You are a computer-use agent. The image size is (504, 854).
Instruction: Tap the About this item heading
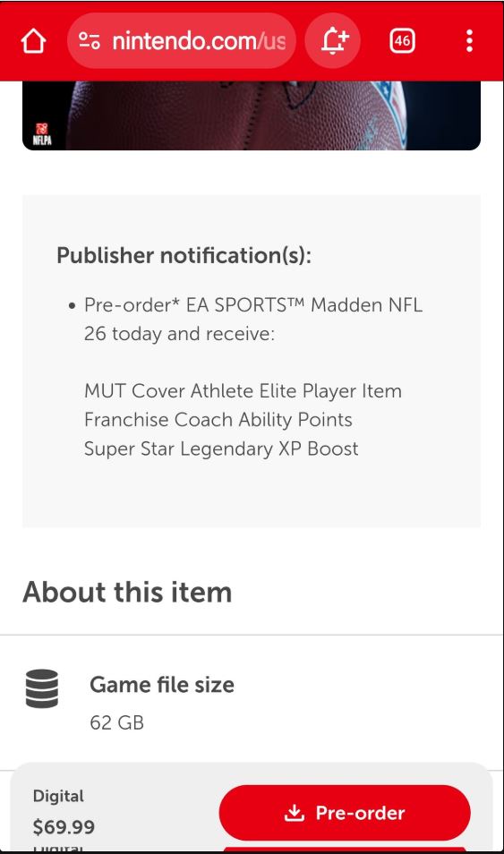pos(127,592)
